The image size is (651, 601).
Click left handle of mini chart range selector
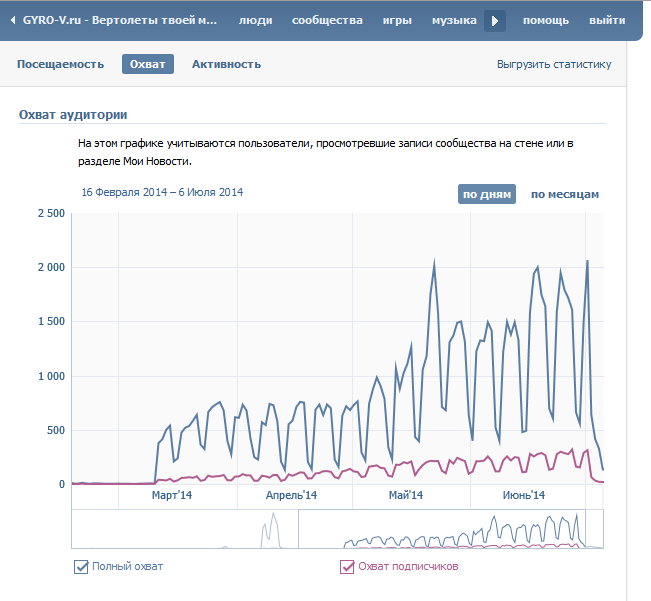pos(299,529)
